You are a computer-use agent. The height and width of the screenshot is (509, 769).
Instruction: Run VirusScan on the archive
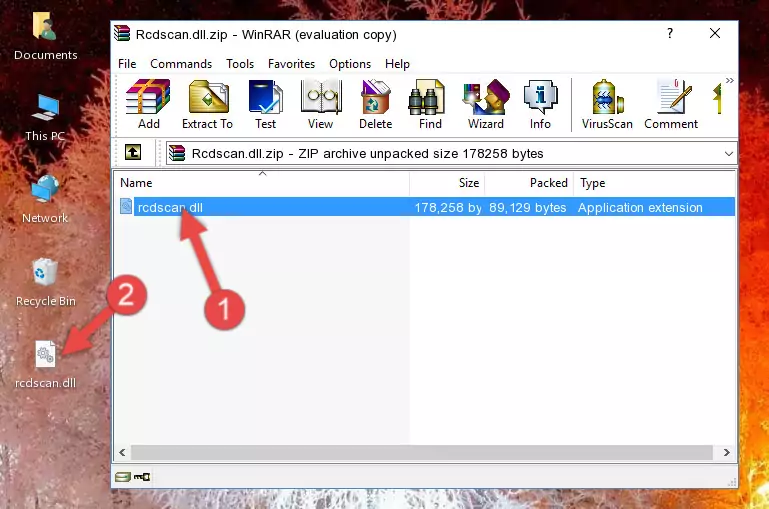[x=607, y=104]
